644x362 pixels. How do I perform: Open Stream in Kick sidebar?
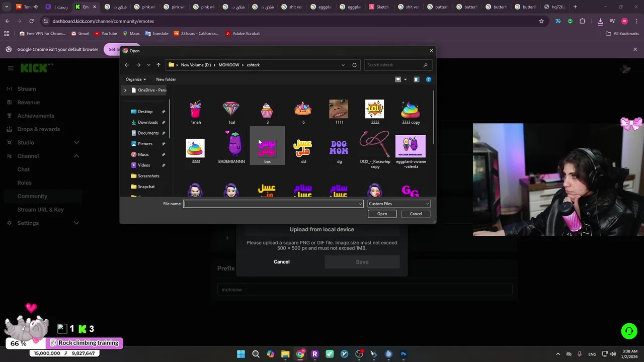[27, 89]
